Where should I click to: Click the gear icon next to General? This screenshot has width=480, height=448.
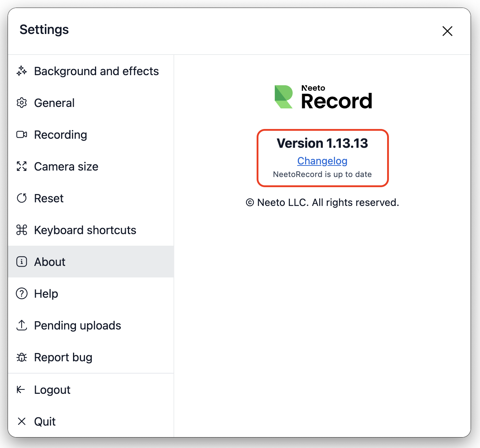coord(22,103)
